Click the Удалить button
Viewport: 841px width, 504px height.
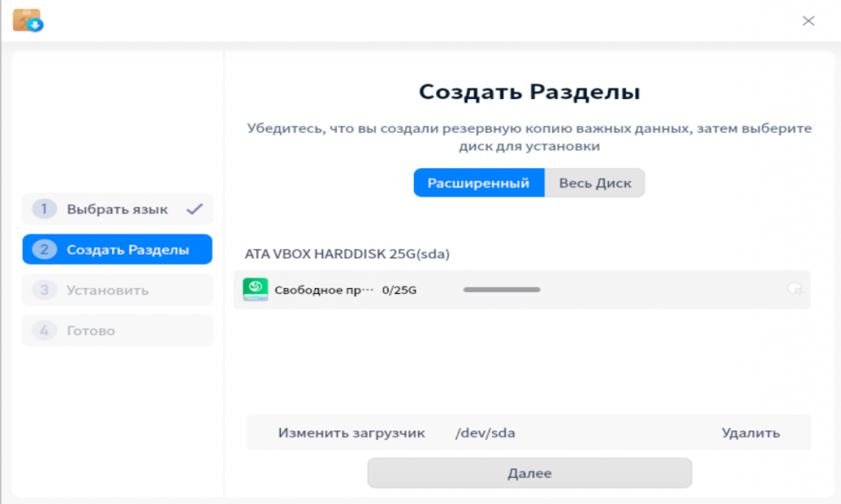point(750,432)
